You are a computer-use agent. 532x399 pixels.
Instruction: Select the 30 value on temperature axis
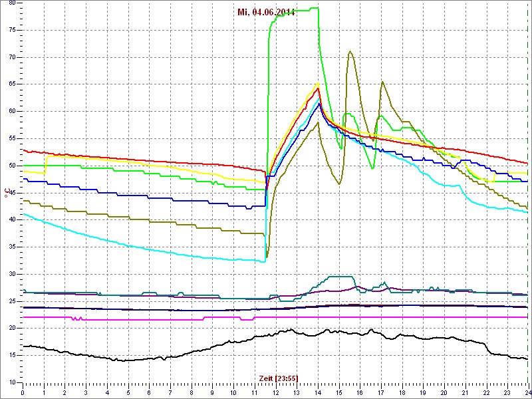pos(11,274)
